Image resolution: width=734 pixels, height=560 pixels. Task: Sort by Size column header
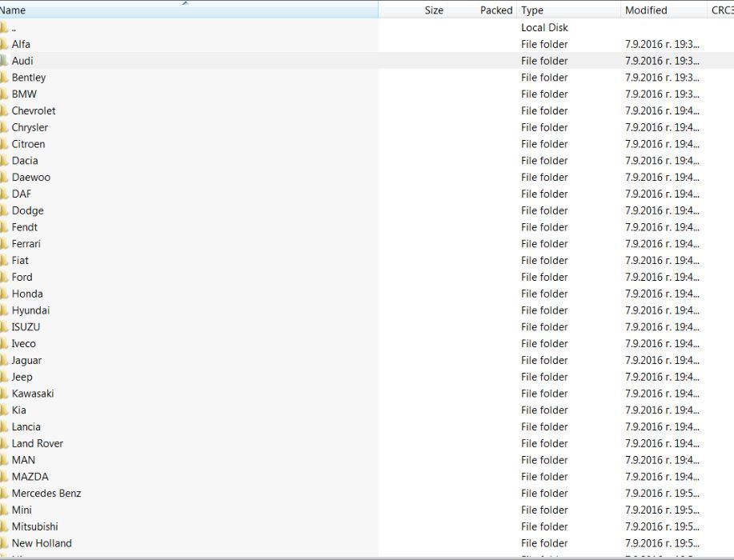point(413,10)
